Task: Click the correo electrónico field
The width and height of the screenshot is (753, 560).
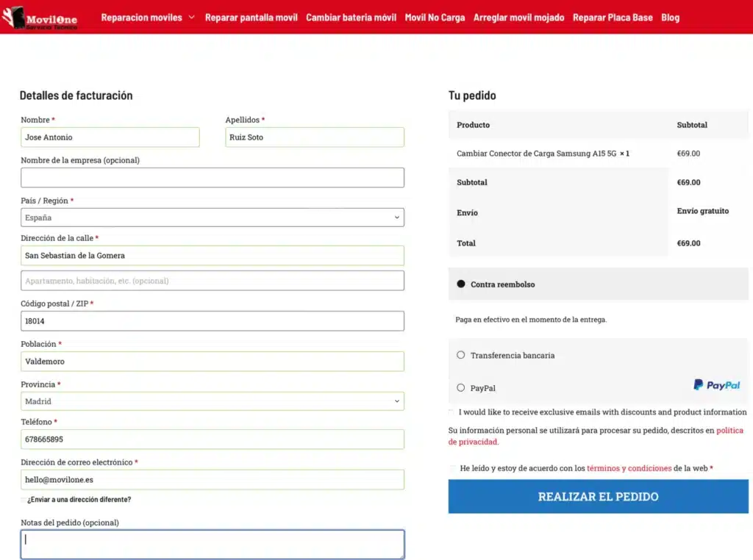Action: 213,479
